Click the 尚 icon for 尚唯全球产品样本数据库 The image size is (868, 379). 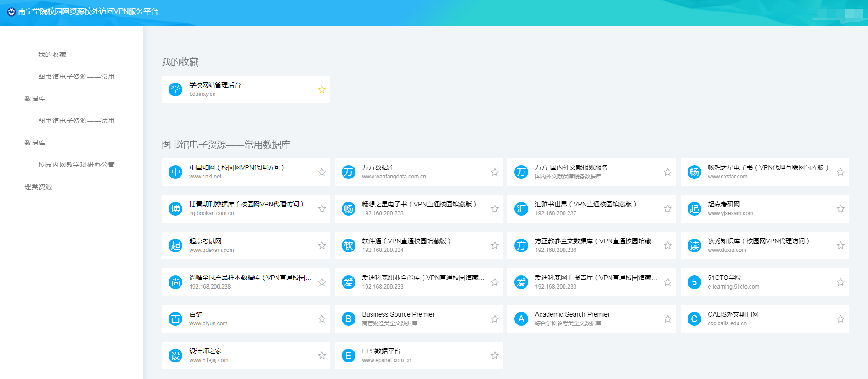tap(175, 282)
